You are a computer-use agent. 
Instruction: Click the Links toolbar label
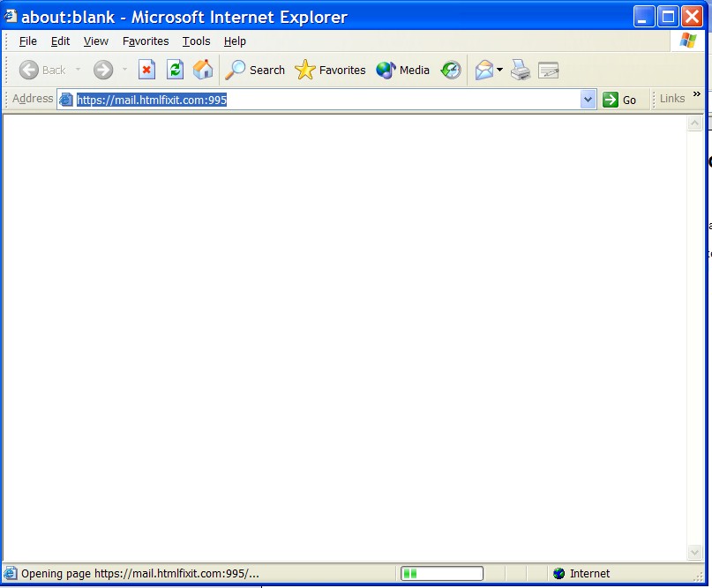pyautogui.click(x=672, y=99)
